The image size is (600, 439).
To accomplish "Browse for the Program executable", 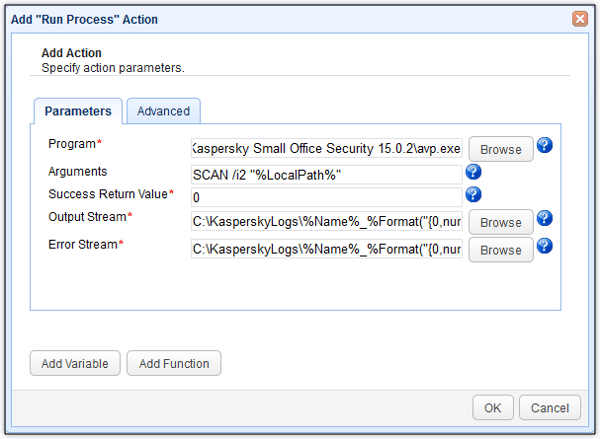I will click(500, 149).
